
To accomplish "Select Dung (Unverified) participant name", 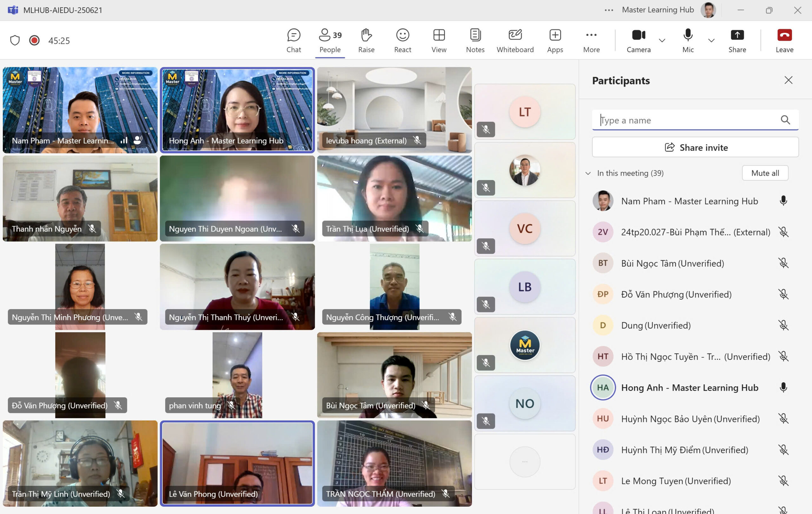I will (656, 325).
